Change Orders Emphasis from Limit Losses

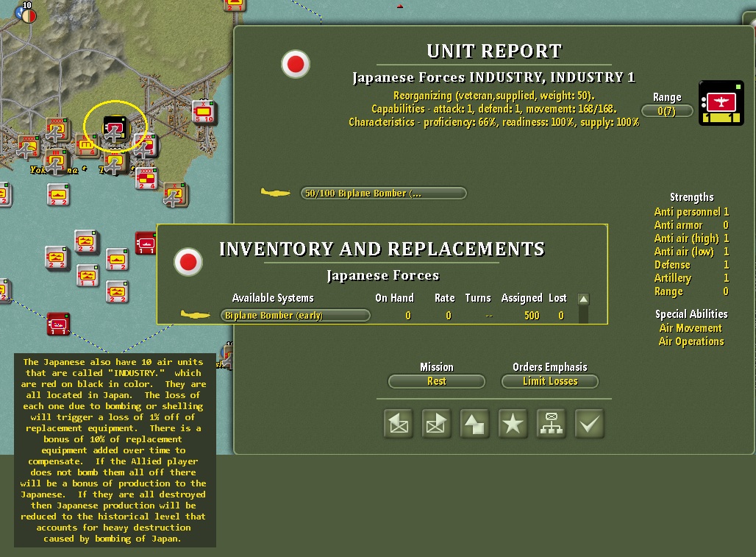coord(550,381)
